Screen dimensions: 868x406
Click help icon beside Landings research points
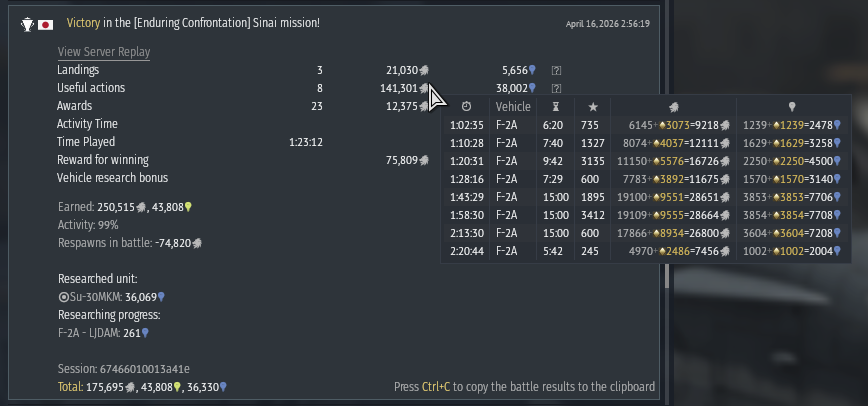pyautogui.click(x=556, y=70)
